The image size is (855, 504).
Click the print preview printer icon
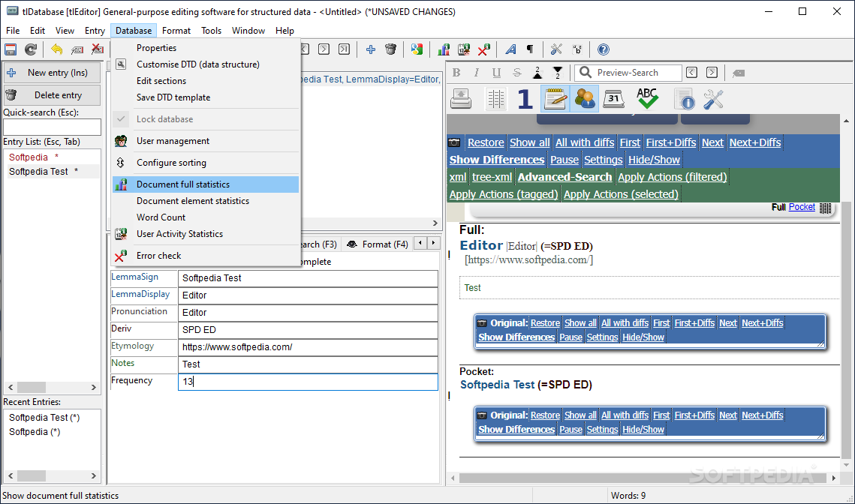(x=462, y=98)
